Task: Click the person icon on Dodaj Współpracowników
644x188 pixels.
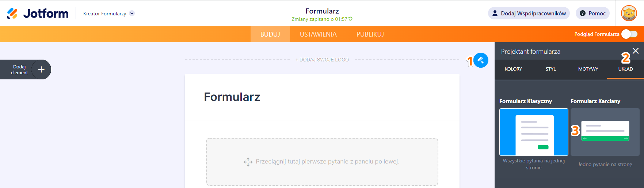Action: point(495,14)
